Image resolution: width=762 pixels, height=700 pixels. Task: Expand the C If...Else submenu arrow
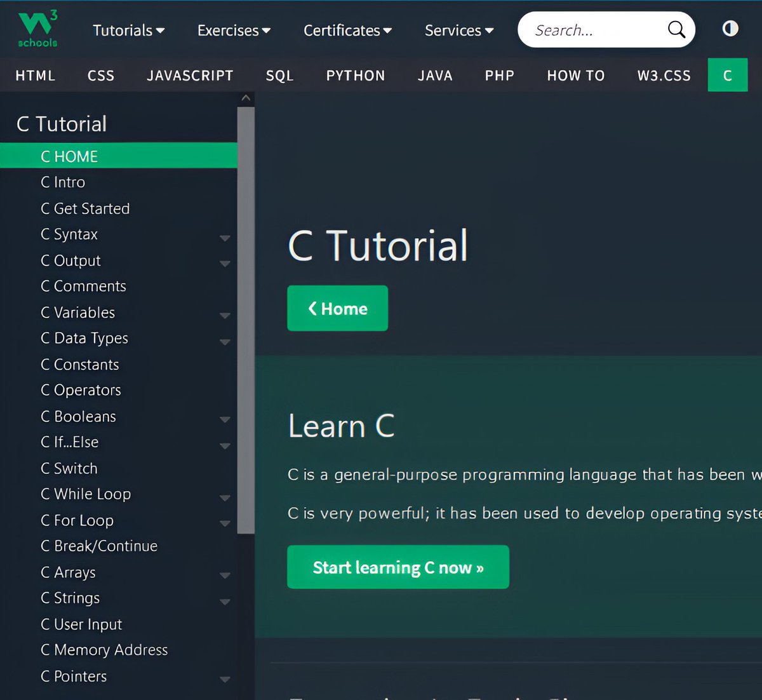click(225, 446)
